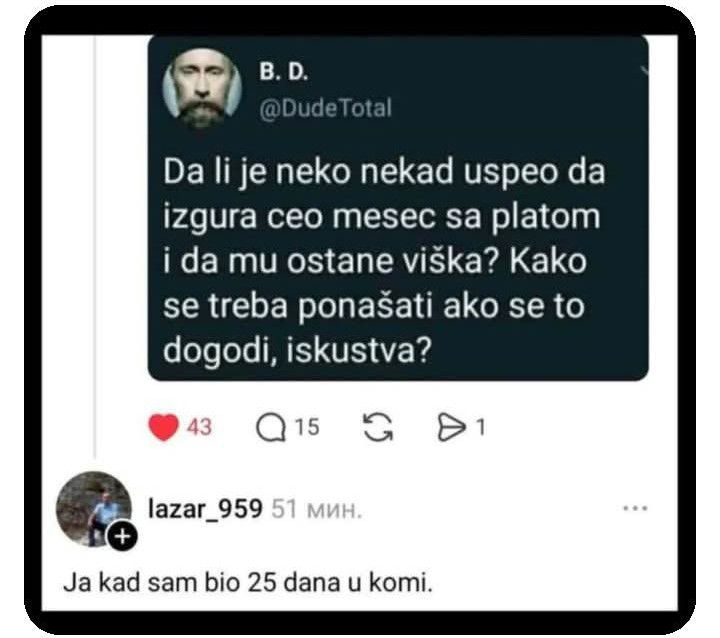Share post with the paper plane icon

pos(451,428)
